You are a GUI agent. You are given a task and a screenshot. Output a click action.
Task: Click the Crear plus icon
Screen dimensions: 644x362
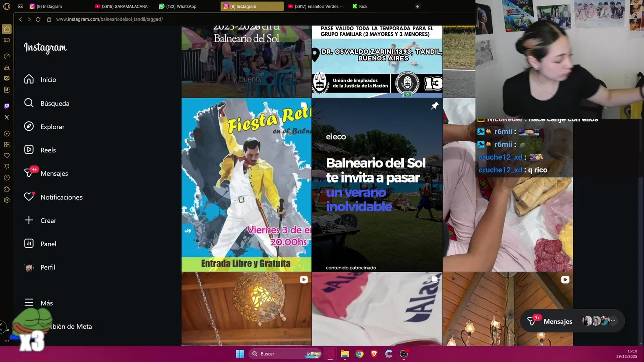(29, 220)
